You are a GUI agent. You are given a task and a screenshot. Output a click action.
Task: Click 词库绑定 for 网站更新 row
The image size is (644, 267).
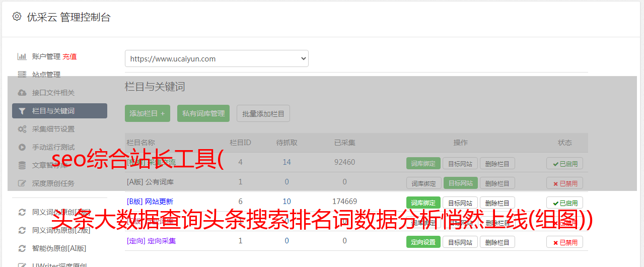(x=423, y=203)
